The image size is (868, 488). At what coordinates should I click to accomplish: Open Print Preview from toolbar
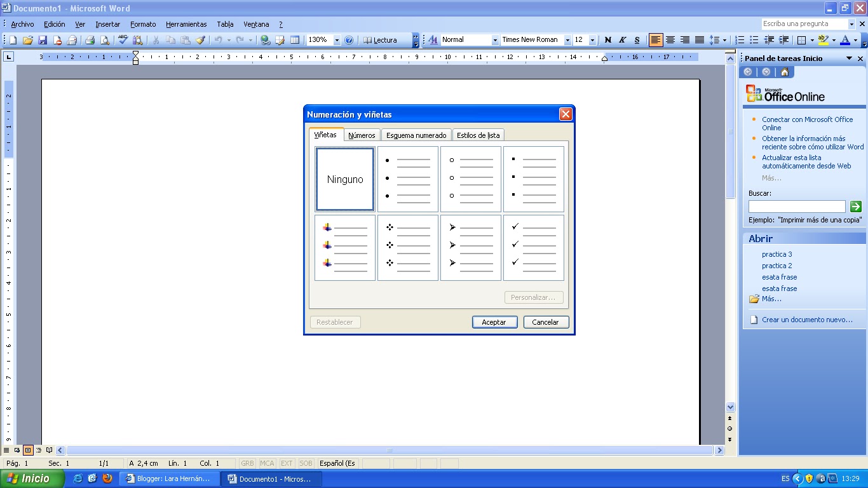[105, 40]
